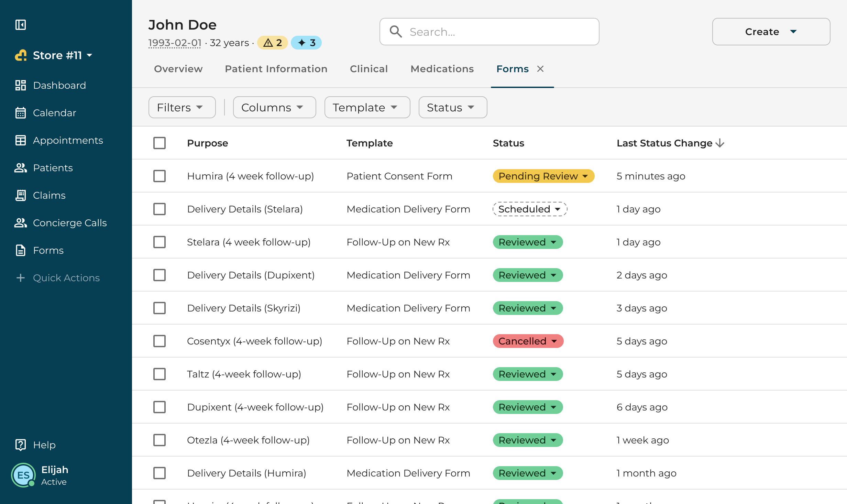Switch to the Clinical tab
This screenshot has width=847, height=504.
coord(369,69)
